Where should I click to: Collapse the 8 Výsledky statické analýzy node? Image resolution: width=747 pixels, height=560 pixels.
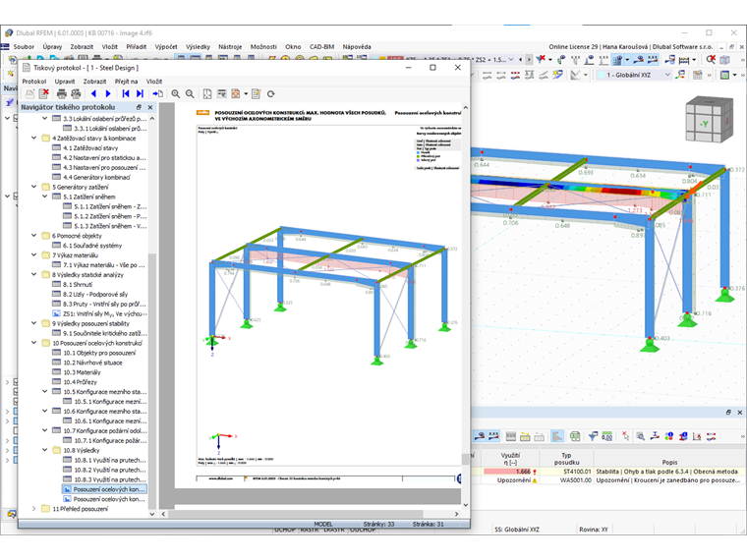click(33, 274)
